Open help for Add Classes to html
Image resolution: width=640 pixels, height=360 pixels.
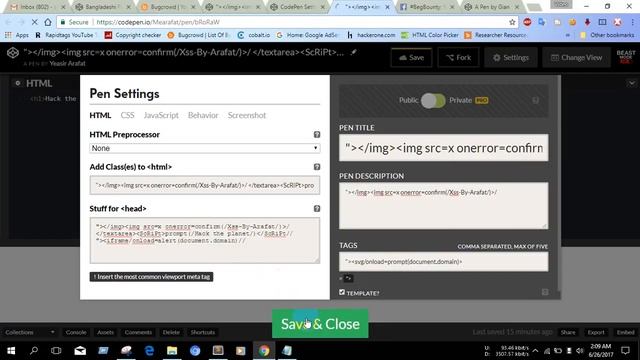pos(317,167)
